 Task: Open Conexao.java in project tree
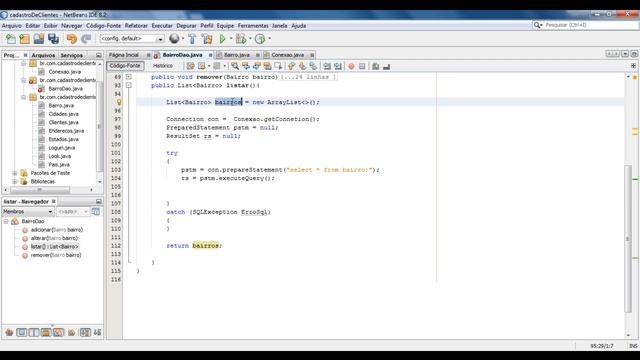pyautogui.click(x=64, y=72)
